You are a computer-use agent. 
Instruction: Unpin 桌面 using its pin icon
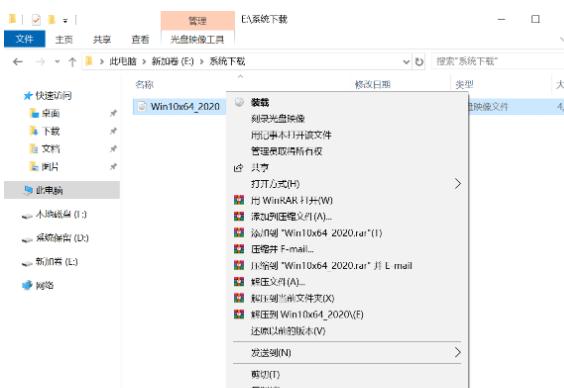tap(113, 113)
